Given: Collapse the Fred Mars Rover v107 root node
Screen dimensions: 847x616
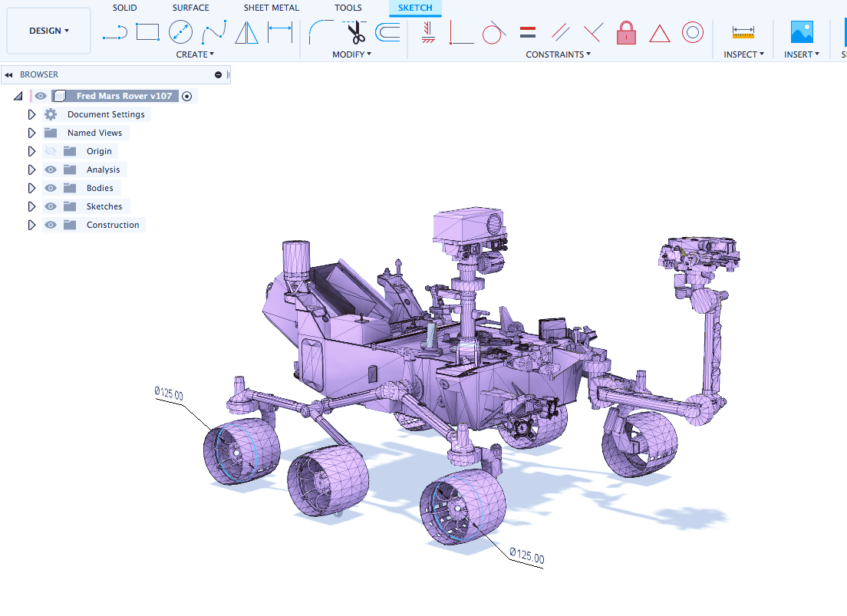Looking at the screenshot, I should coord(18,96).
